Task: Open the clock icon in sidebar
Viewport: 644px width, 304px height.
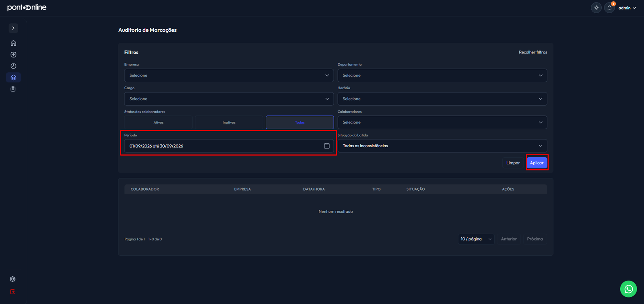Action: coord(13,66)
